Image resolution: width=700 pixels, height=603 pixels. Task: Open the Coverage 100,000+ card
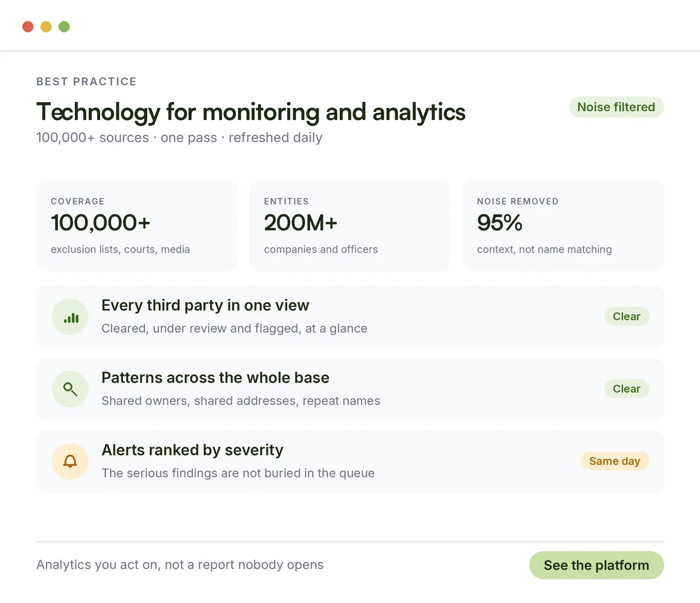point(136,226)
